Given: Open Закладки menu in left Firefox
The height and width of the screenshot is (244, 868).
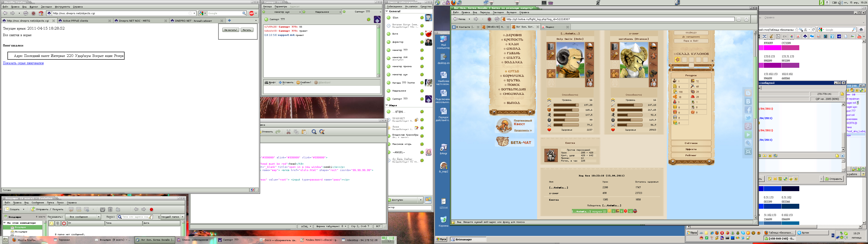Looking at the screenshot, I should pos(47,7).
